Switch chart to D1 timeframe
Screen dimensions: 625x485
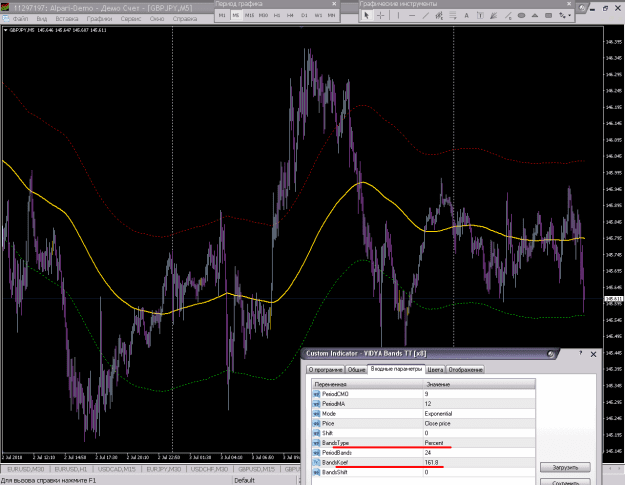305,16
